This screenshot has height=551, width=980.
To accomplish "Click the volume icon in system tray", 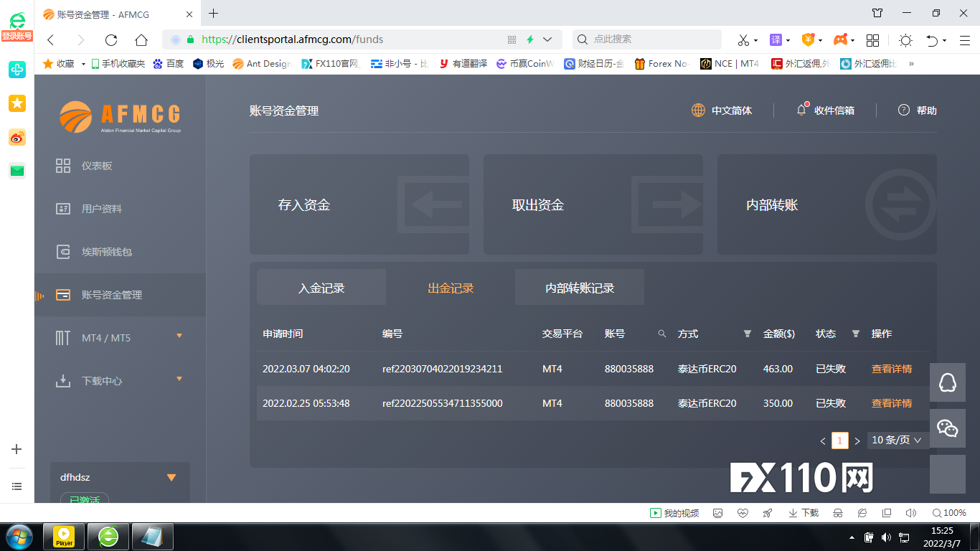I will pos(886,537).
